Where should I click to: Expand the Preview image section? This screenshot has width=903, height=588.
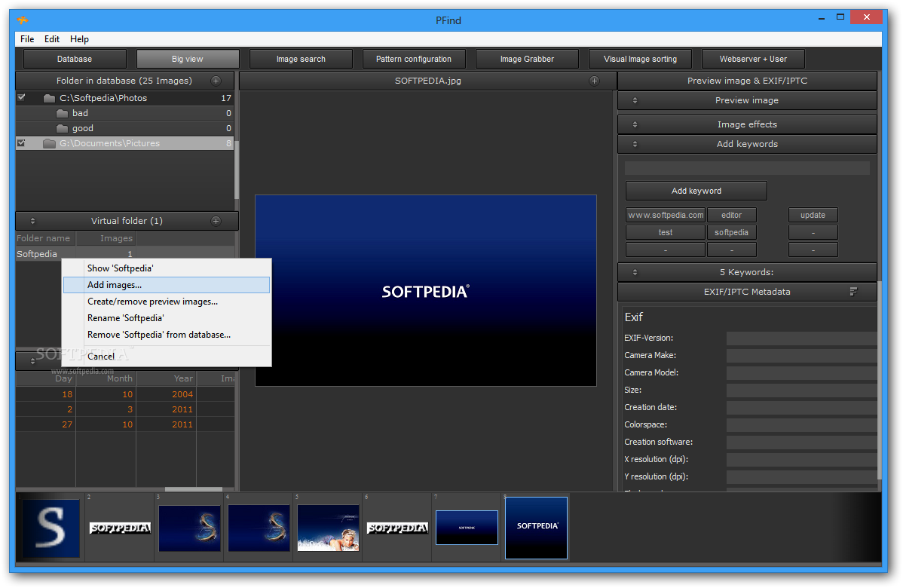pos(635,100)
